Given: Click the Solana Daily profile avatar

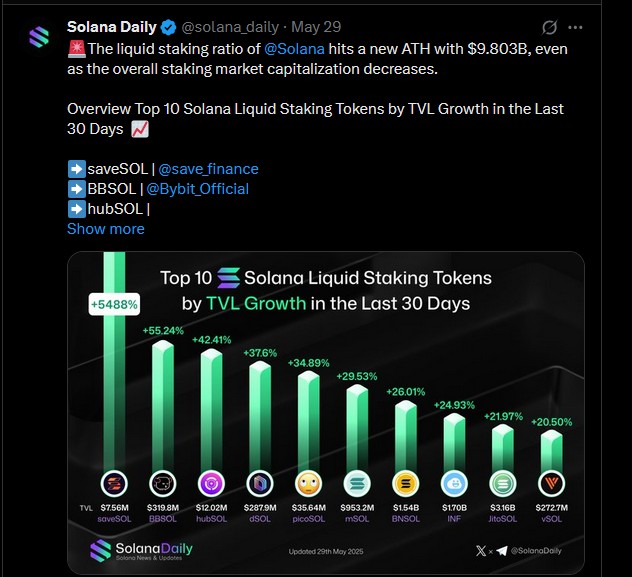Looking at the screenshot, I should coord(39,37).
